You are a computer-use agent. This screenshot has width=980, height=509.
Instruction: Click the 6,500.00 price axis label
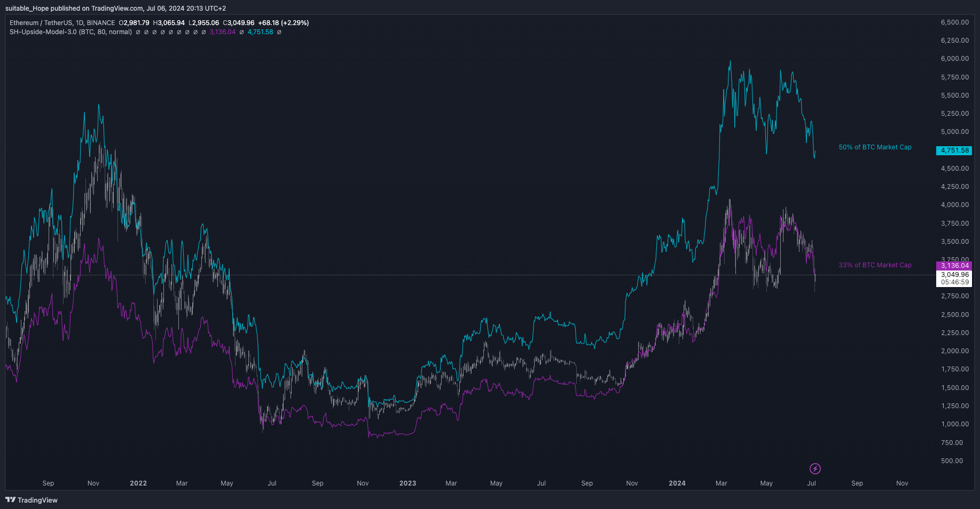pyautogui.click(x=955, y=22)
